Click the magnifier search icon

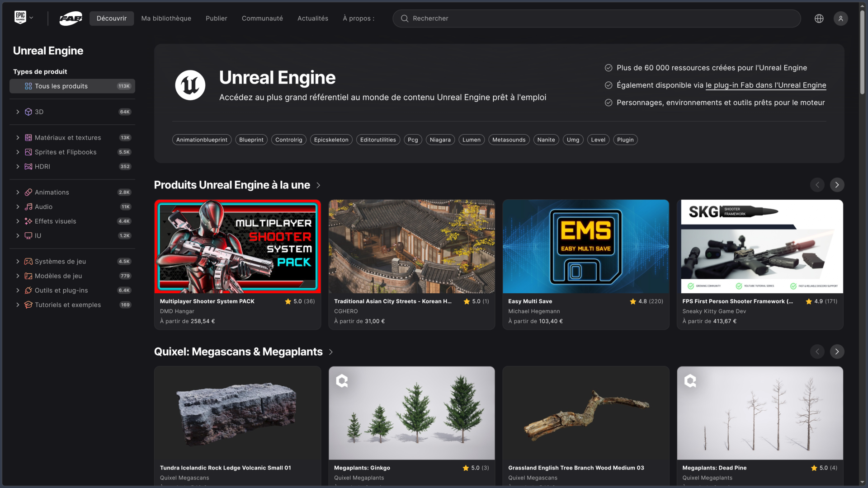pyautogui.click(x=405, y=19)
